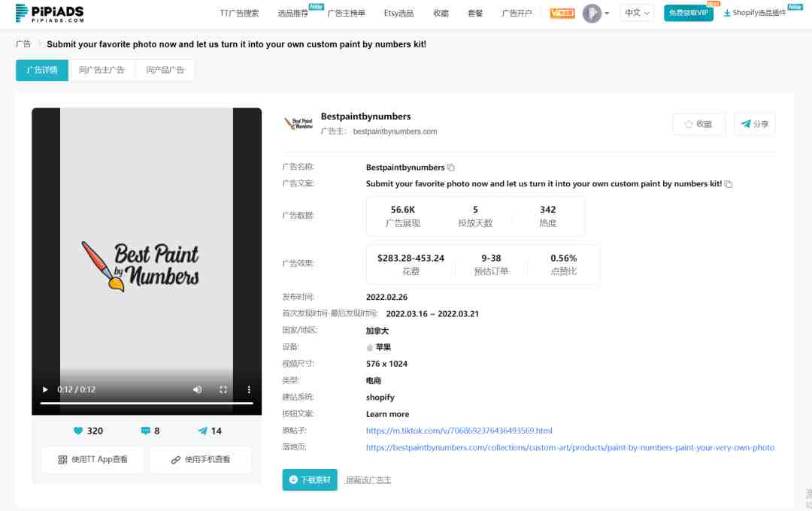
Task: Play the ad video
Action: tap(45, 389)
